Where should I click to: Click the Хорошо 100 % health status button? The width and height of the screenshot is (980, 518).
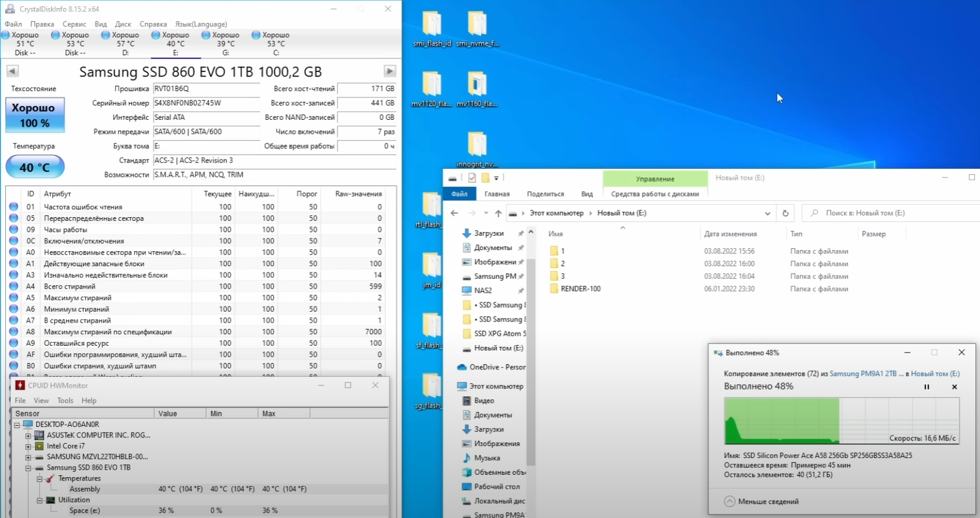(x=35, y=115)
